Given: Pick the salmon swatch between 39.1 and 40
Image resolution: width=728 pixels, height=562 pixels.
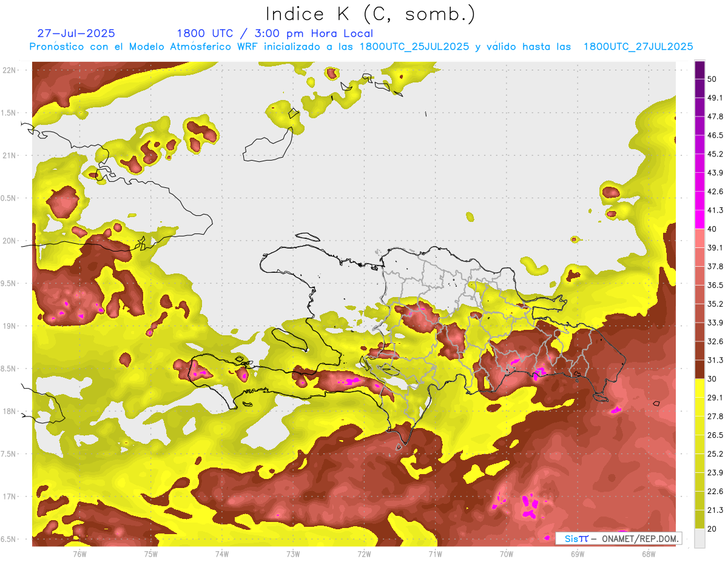Looking at the screenshot, I should [699, 239].
